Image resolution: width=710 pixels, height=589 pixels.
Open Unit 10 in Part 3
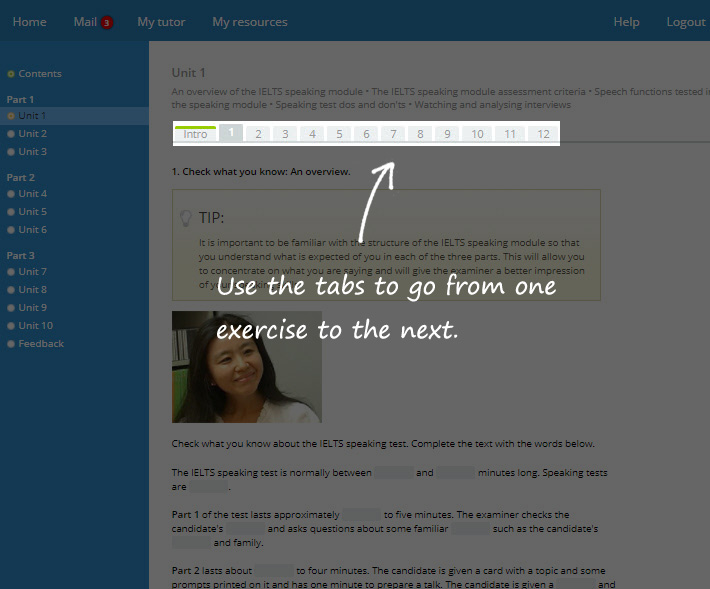click(35, 326)
